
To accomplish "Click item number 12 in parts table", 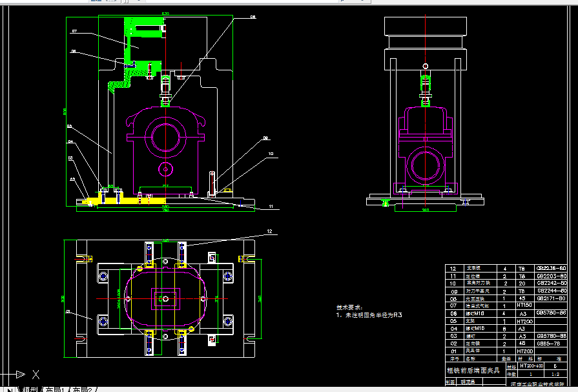I will pos(453,269).
